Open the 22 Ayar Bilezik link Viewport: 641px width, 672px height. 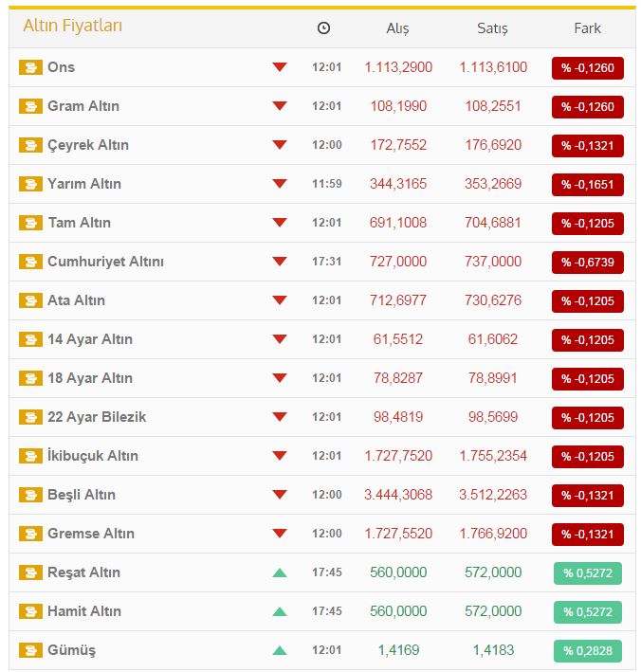pos(97,417)
